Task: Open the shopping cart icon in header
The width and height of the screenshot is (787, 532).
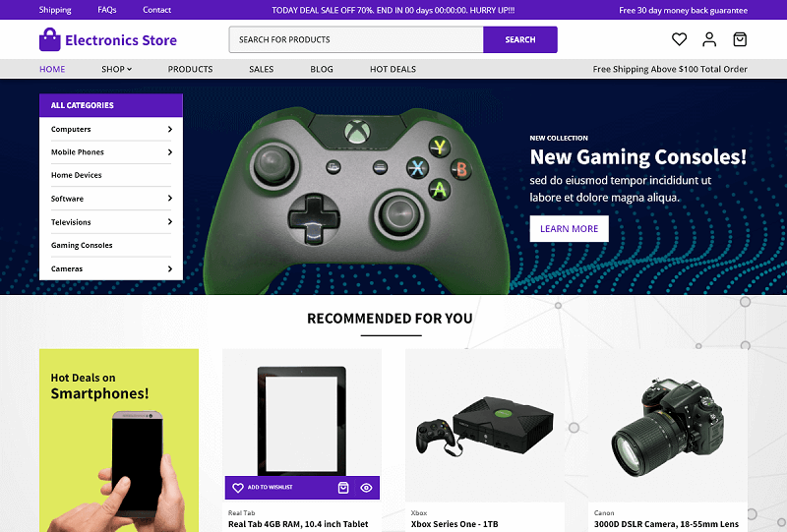Action: click(740, 39)
